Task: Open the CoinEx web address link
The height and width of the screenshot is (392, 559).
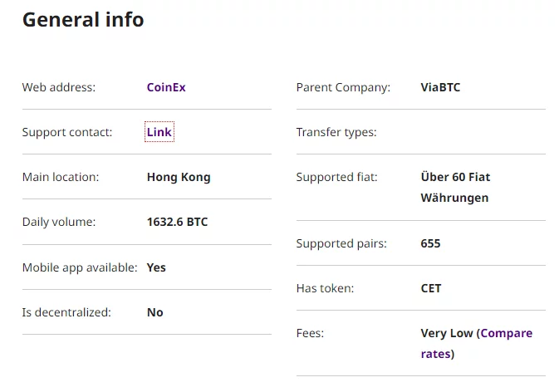Action: [x=166, y=87]
